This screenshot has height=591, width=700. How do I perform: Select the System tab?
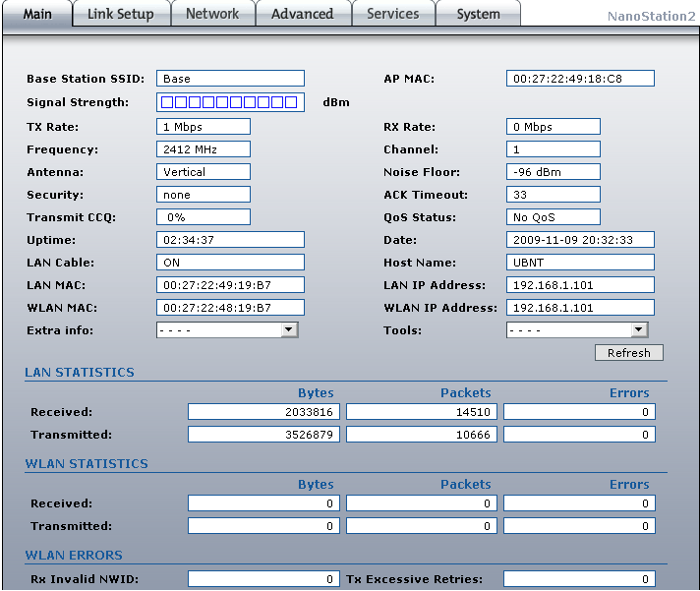click(478, 14)
